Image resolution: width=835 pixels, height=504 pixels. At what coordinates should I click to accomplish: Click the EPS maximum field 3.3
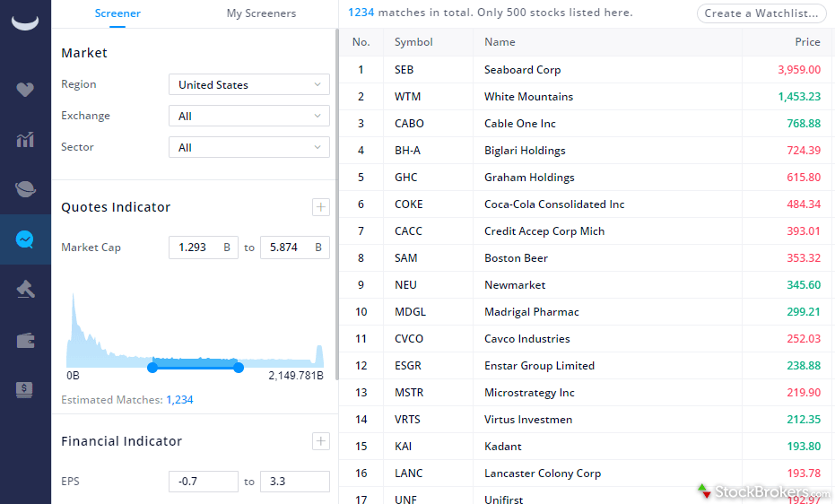coord(294,482)
